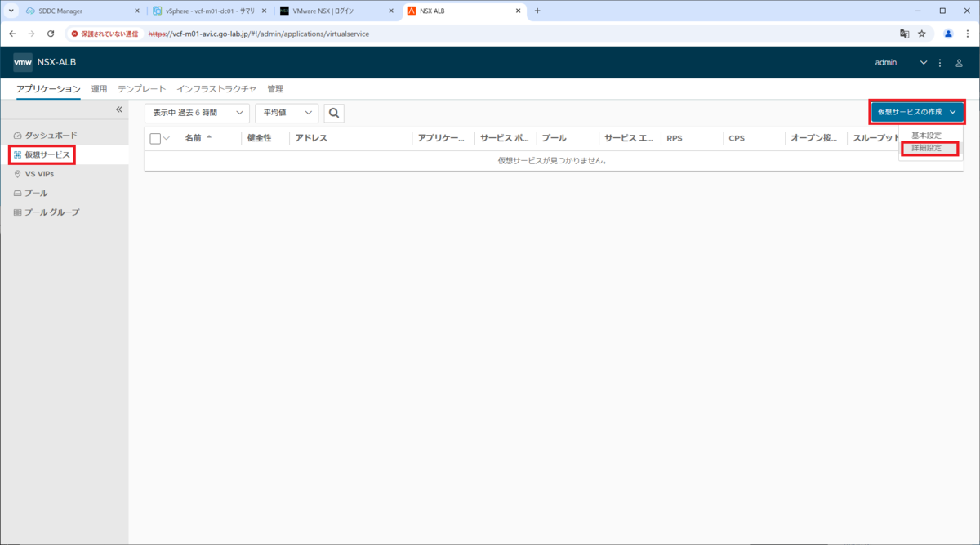
Task: Close the VMware NSX login tab
Action: click(x=390, y=11)
